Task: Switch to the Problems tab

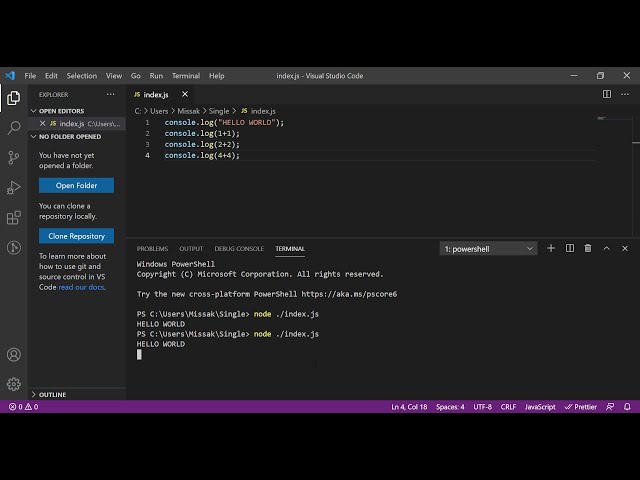Action: pos(152,249)
